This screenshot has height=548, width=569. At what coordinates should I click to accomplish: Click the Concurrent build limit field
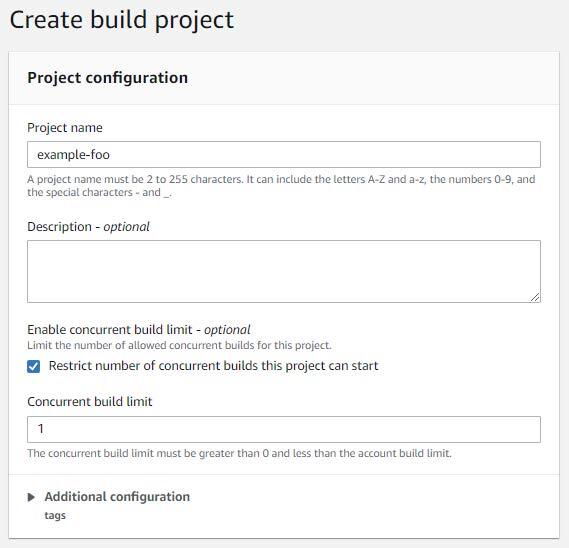click(x=284, y=429)
